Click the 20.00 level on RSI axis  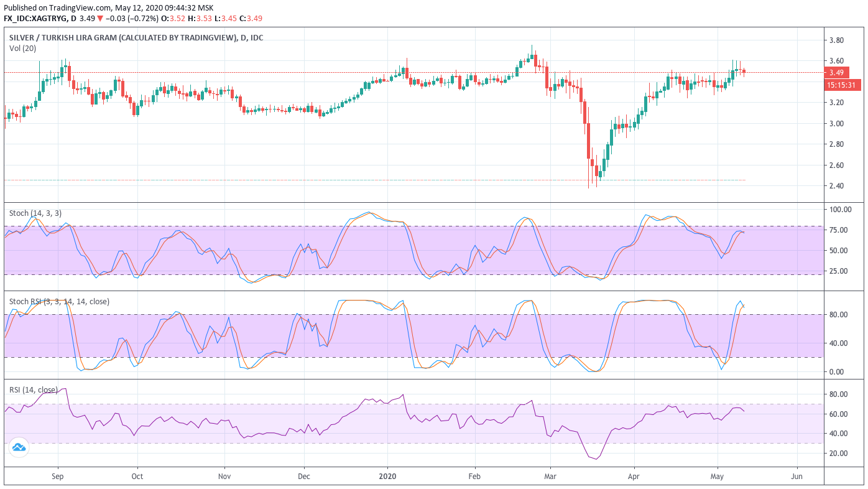839,454
